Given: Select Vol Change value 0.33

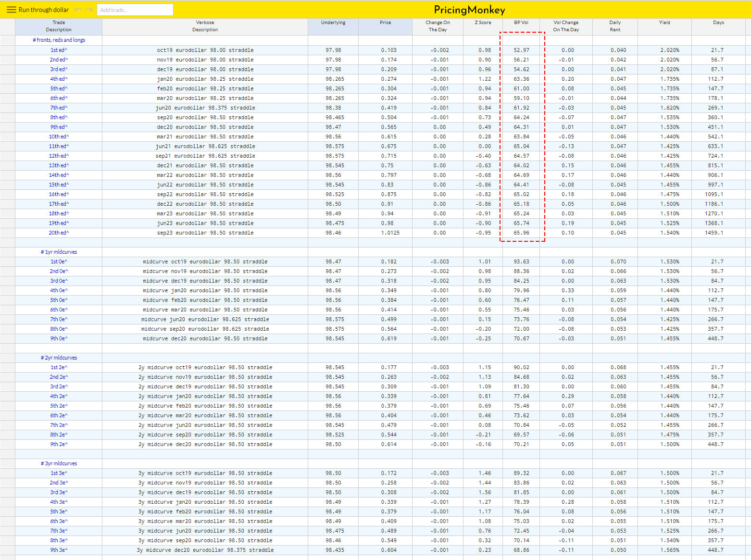Looking at the screenshot, I should pyautogui.click(x=566, y=290).
